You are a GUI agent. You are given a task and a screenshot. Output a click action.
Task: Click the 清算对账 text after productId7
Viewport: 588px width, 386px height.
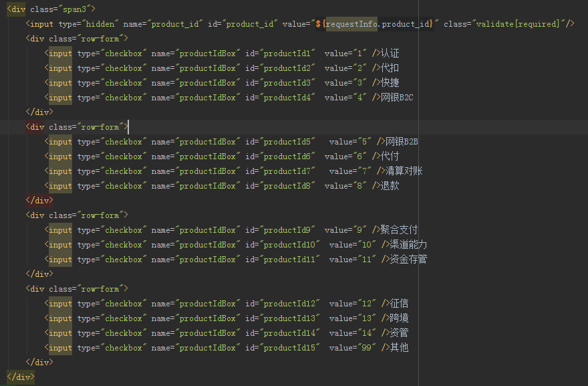(x=404, y=171)
